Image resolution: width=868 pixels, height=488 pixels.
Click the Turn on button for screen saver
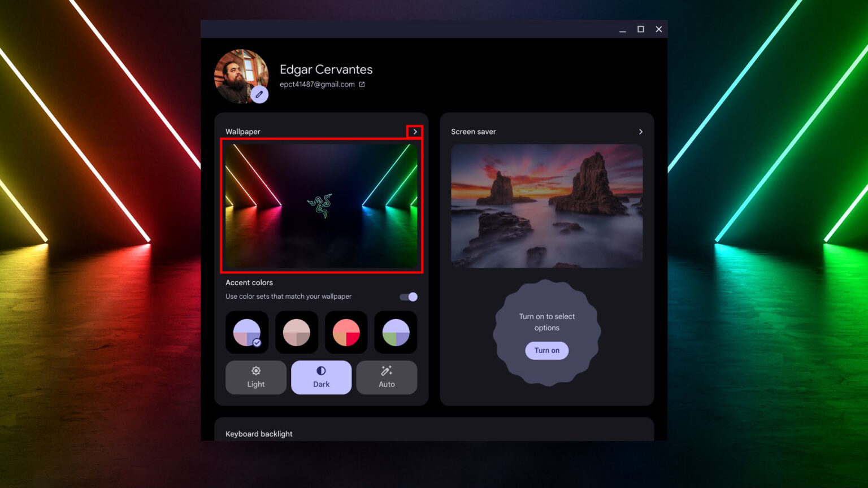546,350
